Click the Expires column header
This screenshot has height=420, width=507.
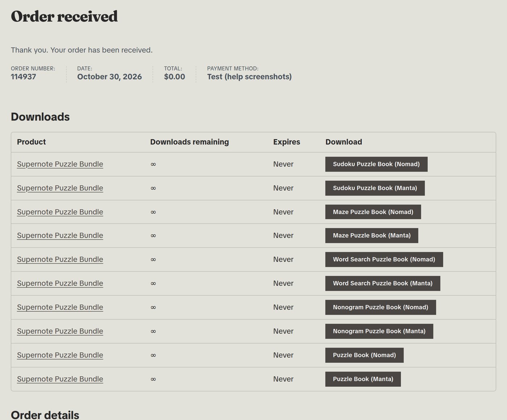[x=286, y=142]
